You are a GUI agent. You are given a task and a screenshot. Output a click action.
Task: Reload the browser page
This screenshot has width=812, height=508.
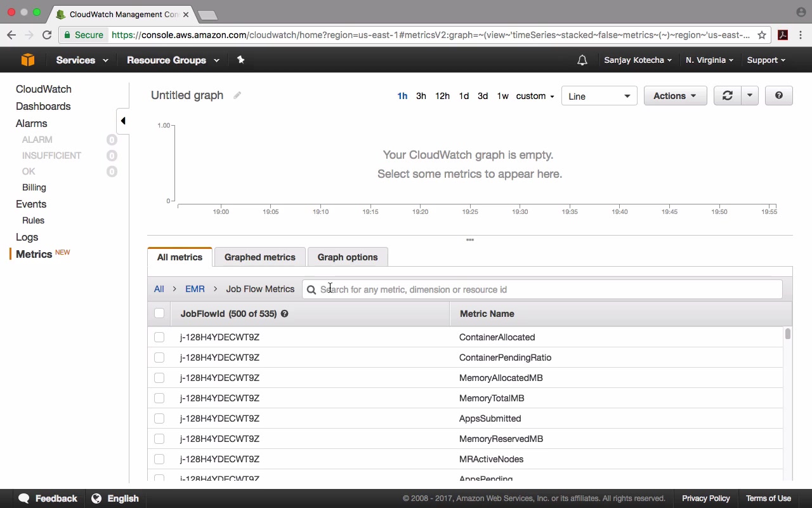(47, 35)
